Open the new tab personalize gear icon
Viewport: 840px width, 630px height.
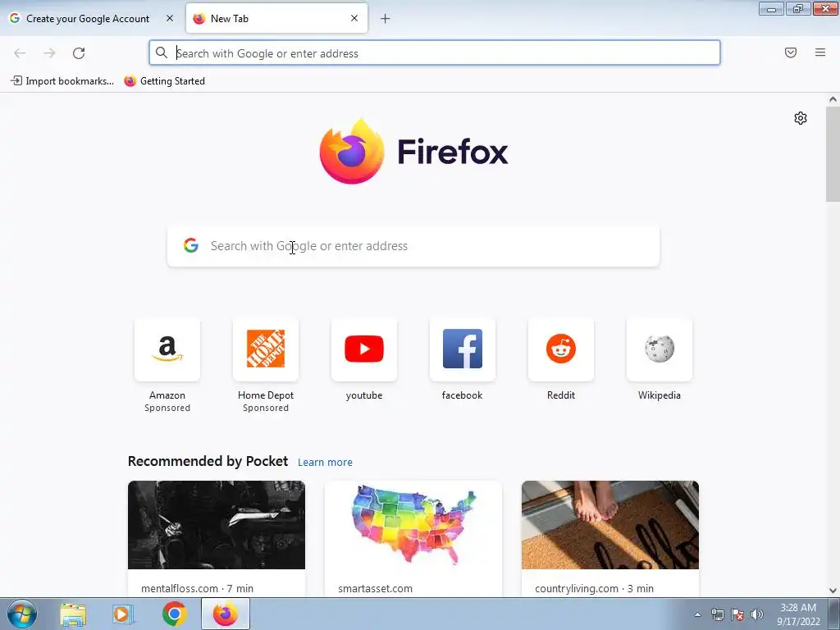tap(801, 118)
